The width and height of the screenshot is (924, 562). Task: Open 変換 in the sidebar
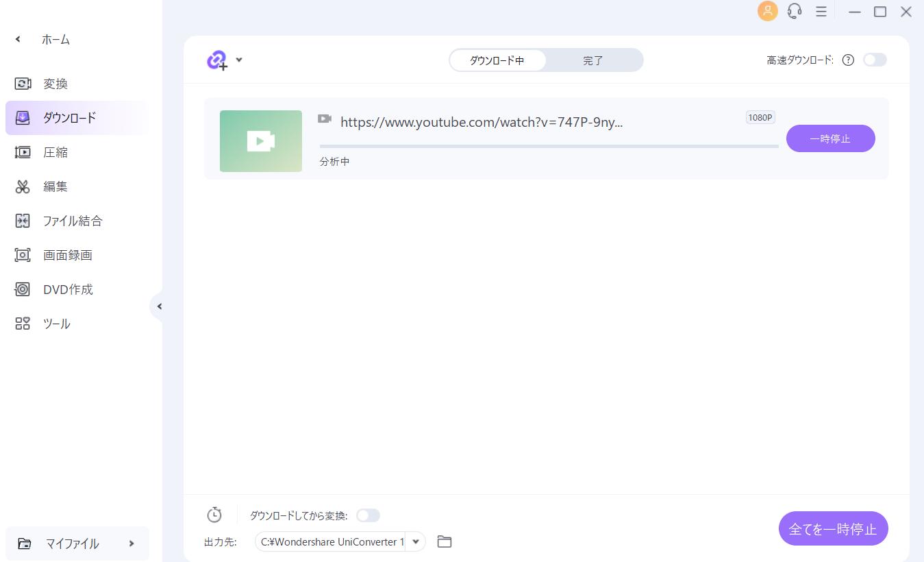click(77, 84)
